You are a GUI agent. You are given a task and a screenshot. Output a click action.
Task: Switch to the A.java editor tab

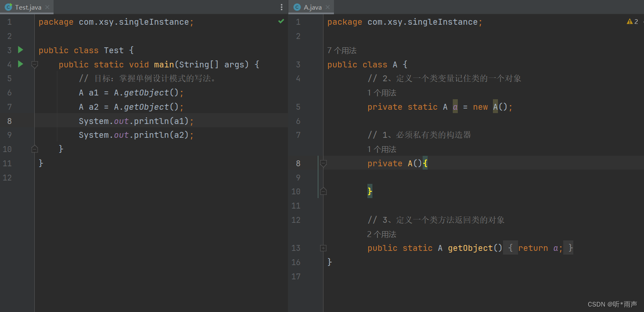pos(311,7)
